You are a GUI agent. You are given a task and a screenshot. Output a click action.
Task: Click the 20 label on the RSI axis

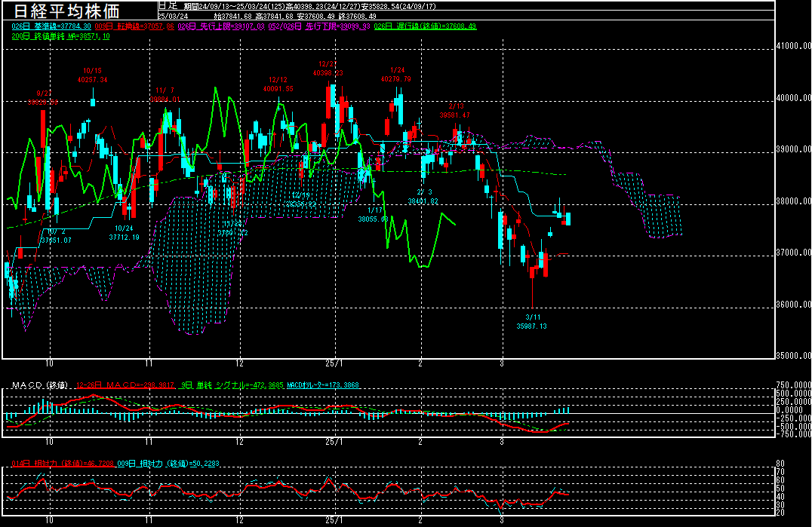(x=780, y=513)
